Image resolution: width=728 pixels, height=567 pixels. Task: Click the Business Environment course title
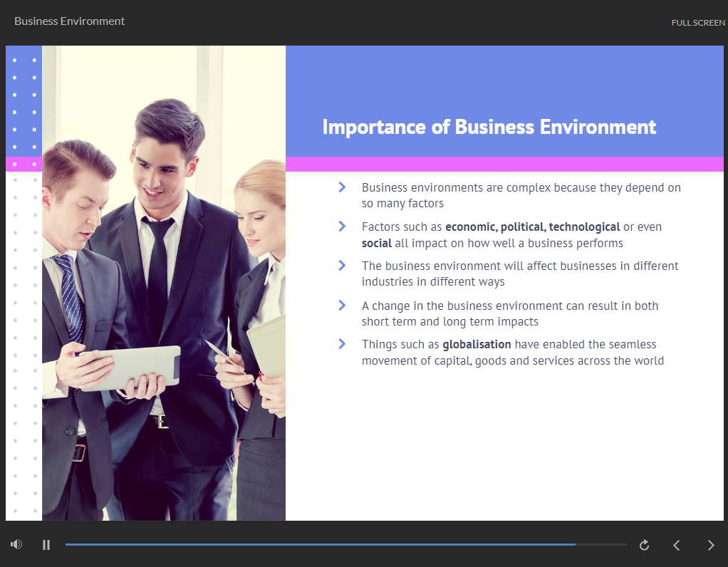[70, 21]
